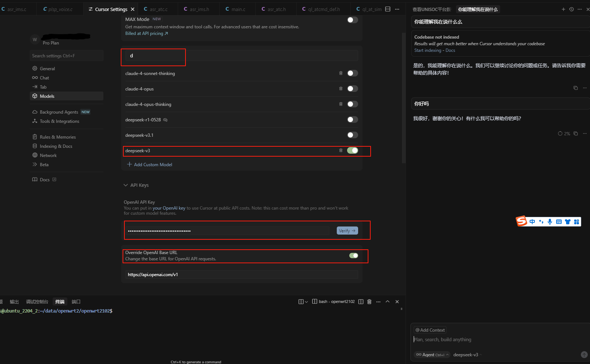Viewport: 590px width, 364px height.
Task: Enable claude-4-opus model toggle
Action: (352, 89)
